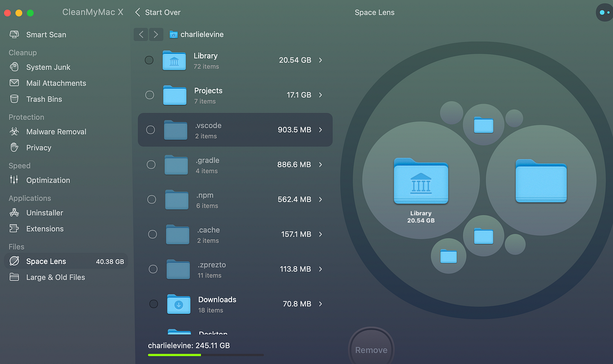Click the charlielevine breadcrumb label
The image size is (613, 364).
[202, 34]
